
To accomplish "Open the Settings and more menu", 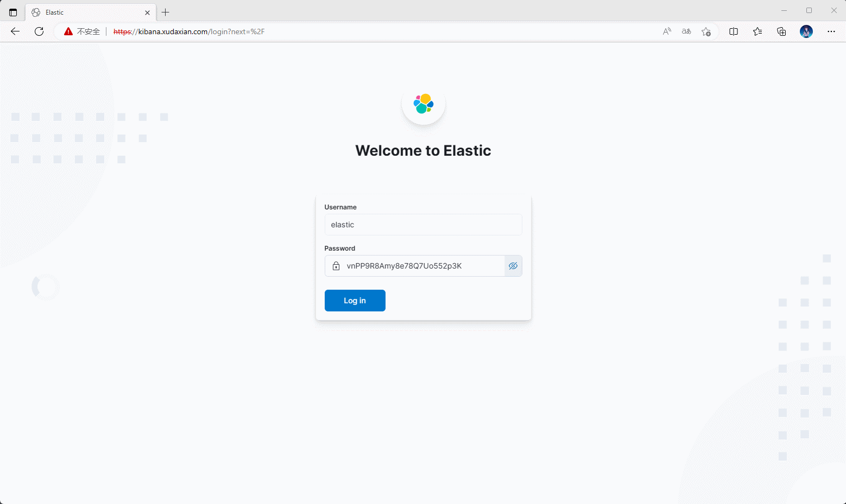I will pyautogui.click(x=831, y=31).
